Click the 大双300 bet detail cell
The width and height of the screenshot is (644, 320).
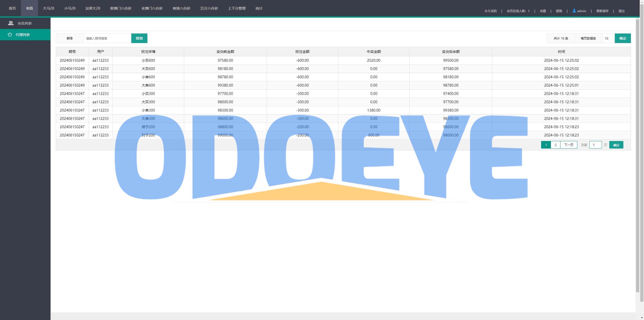tap(148, 102)
